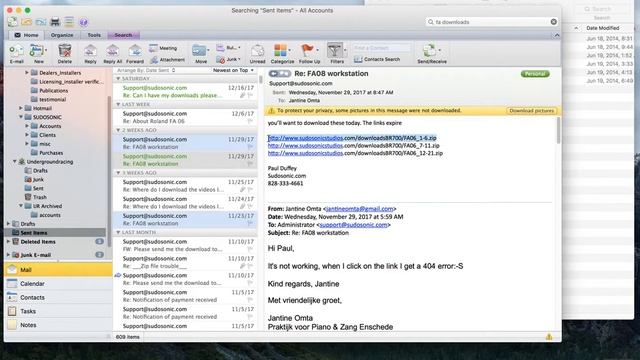Click the print icon in top toolbar
Screen dimensions: 640x360
(x=55, y=22)
